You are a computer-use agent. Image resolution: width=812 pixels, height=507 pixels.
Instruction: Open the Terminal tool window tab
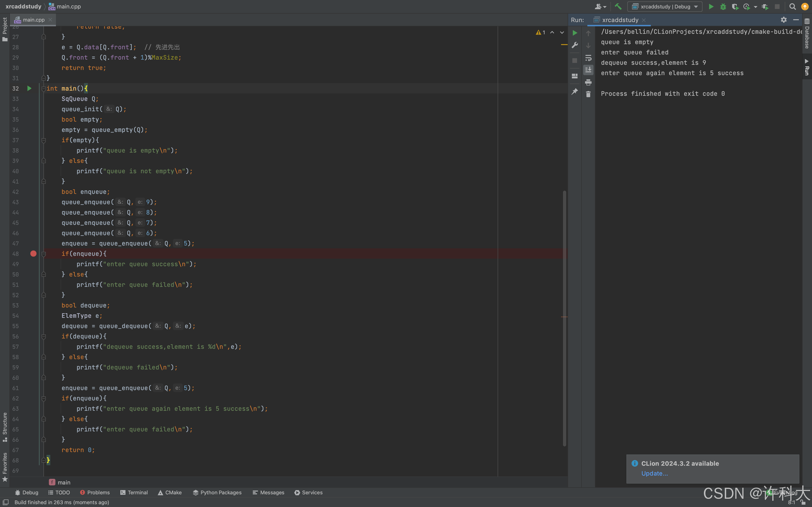(134, 492)
